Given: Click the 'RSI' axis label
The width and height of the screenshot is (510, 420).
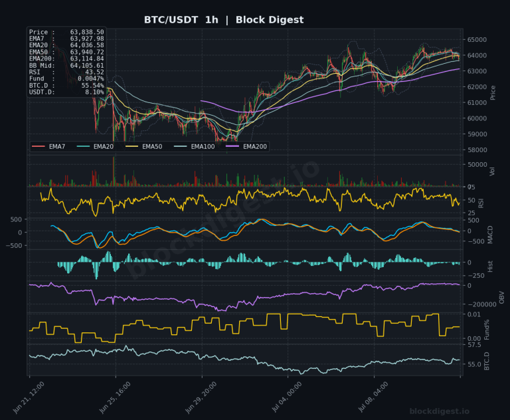Looking at the screenshot, I should [481, 203].
